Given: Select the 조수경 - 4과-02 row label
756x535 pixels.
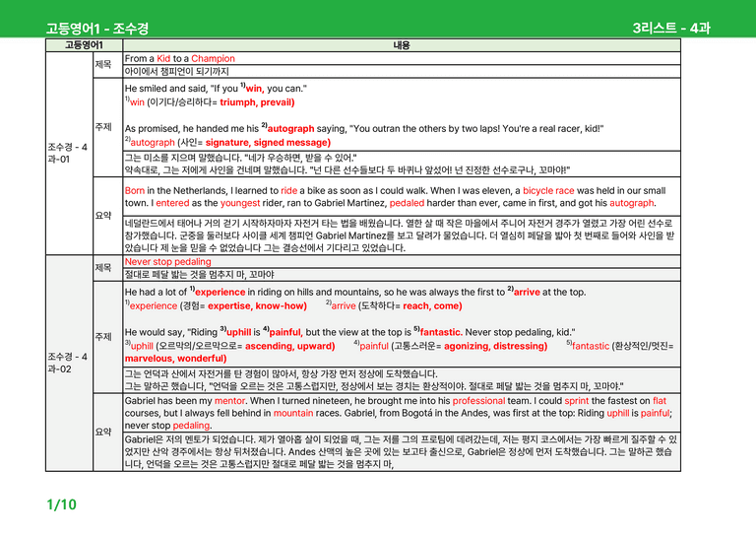Looking at the screenshot, I should click(69, 363).
